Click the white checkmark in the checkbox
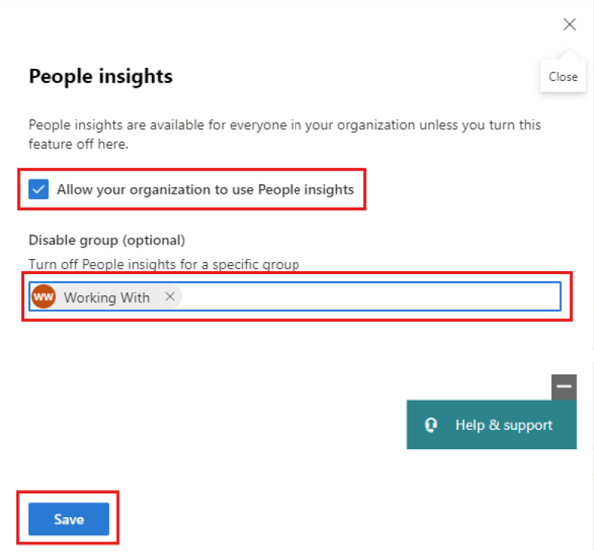This screenshot has height=555, width=594. pyautogui.click(x=38, y=189)
